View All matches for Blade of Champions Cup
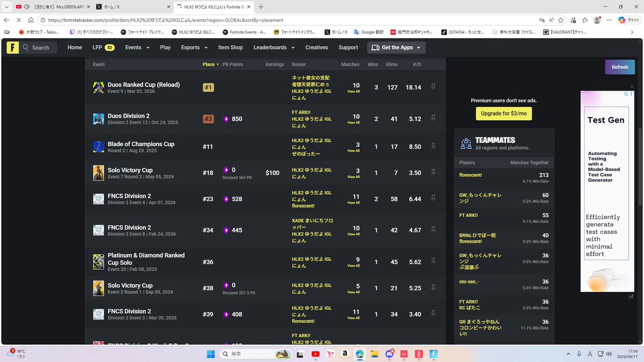 click(354, 151)
